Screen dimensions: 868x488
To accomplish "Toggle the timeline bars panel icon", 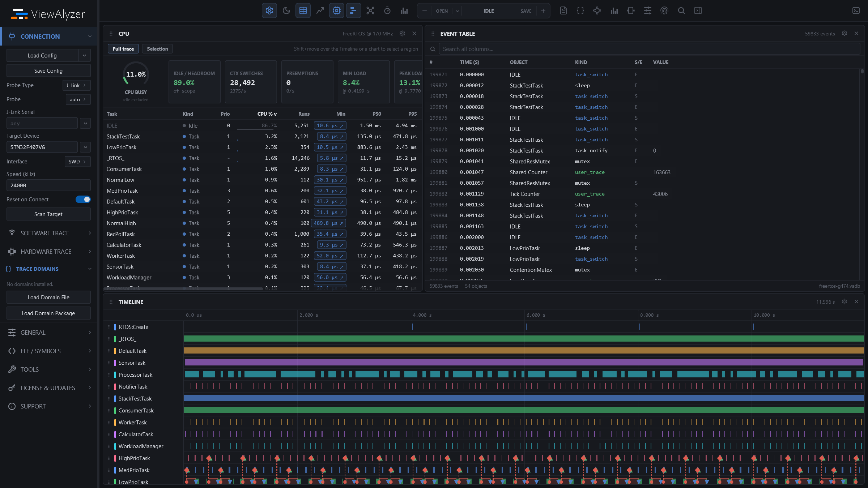I will (x=354, y=11).
